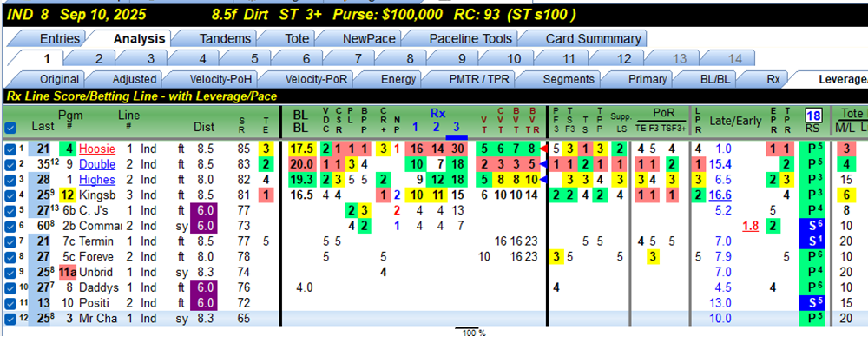Switch to the NewPace tab
This screenshot has width=868, height=337.
click(369, 39)
